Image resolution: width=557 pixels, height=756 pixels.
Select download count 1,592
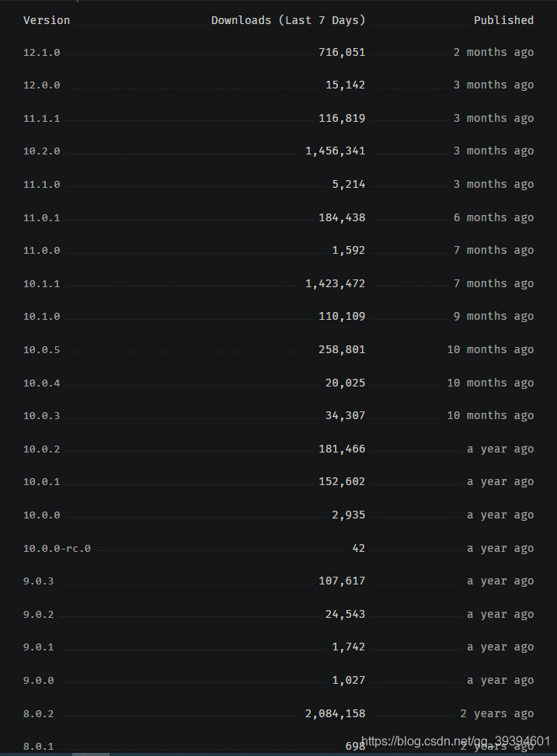point(349,250)
